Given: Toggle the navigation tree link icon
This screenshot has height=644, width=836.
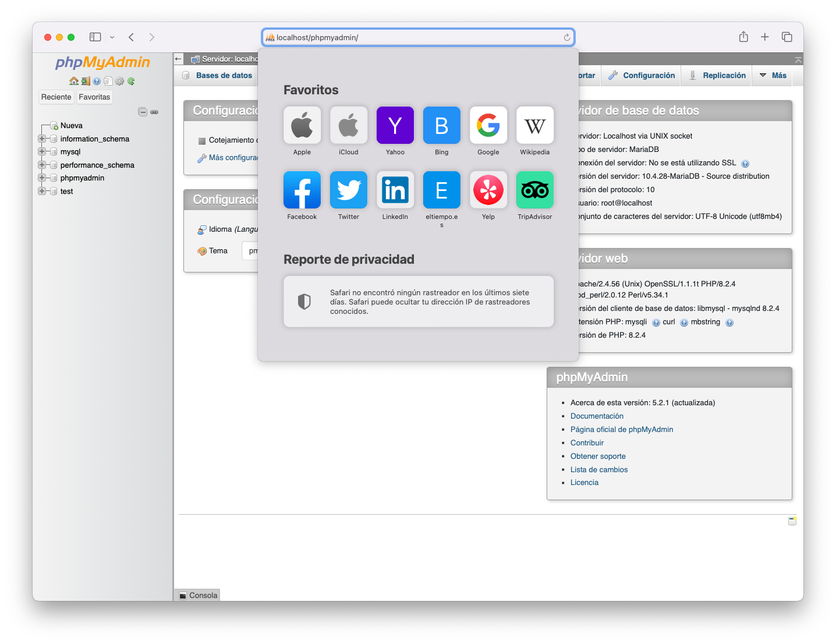Looking at the screenshot, I should [x=154, y=112].
